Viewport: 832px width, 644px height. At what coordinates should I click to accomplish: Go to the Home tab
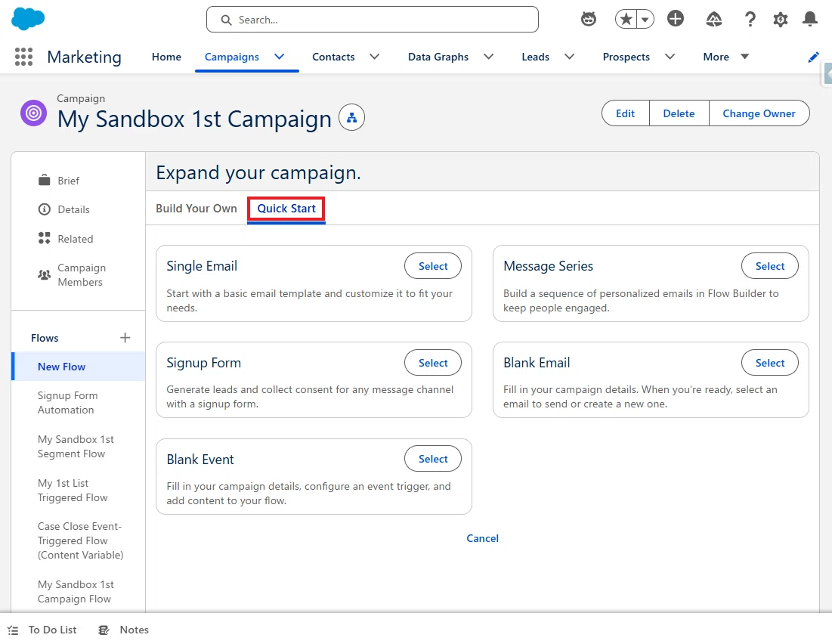[166, 57]
